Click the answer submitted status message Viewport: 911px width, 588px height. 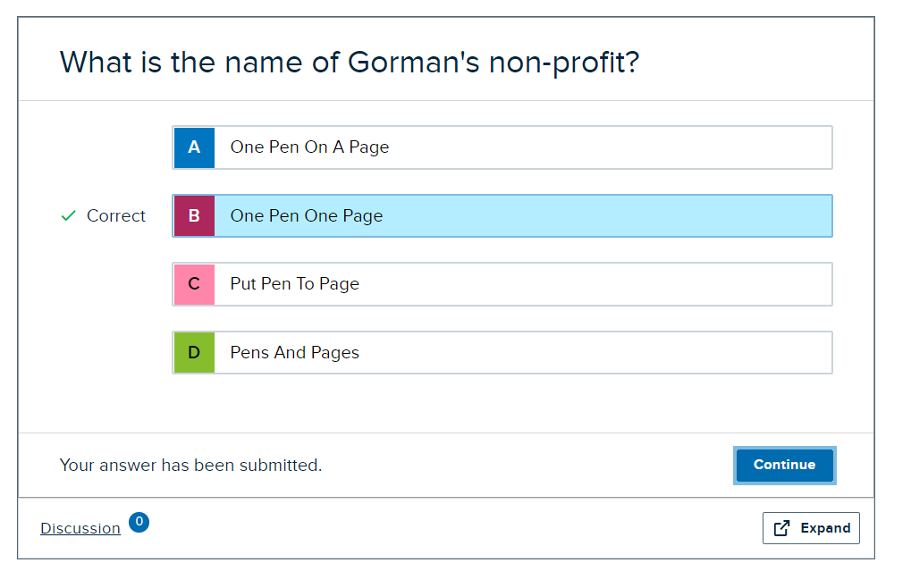(x=190, y=466)
